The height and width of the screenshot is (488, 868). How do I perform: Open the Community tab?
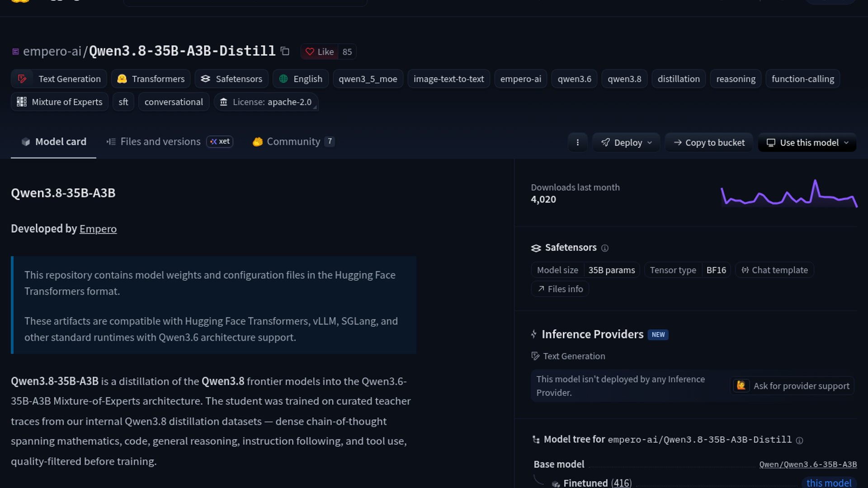click(294, 141)
